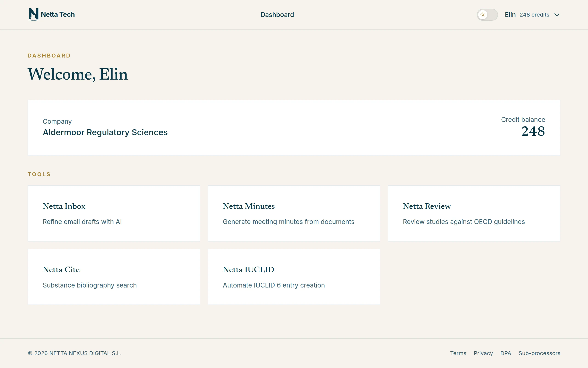Screen dimensions: 588x368
Task: Open the Netta Minutes tool card
Action: pos(294,213)
